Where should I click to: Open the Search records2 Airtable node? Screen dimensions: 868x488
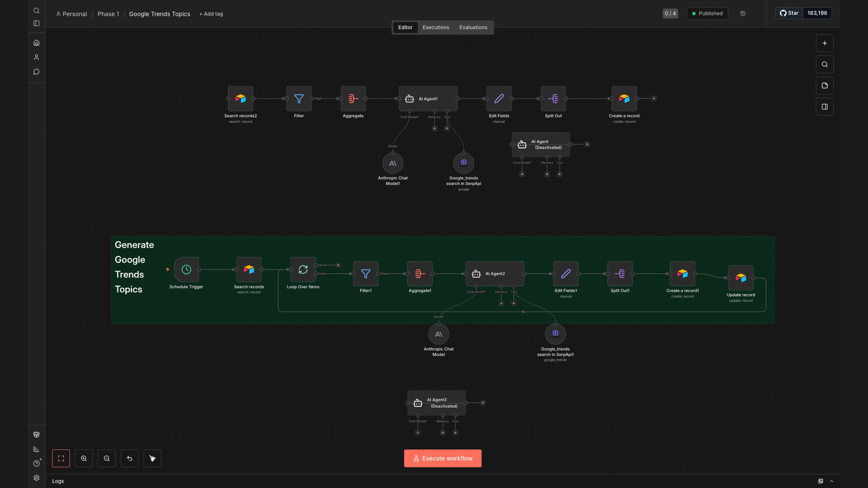click(241, 99)
